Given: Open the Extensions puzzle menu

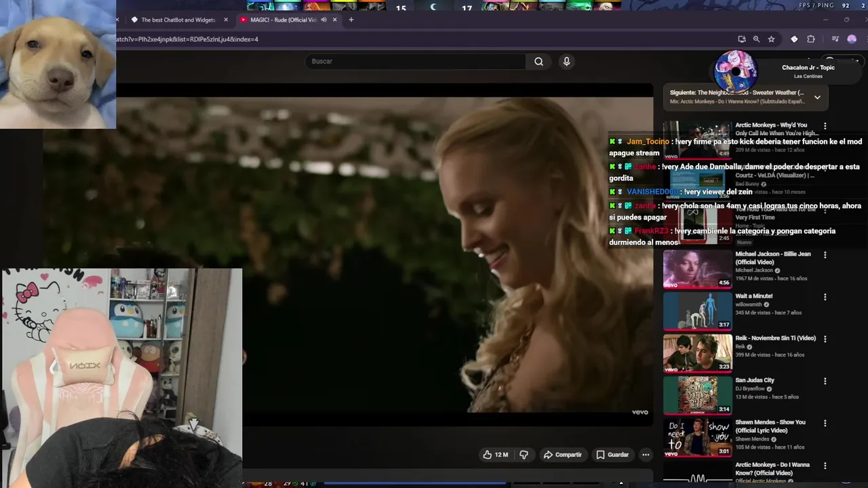Looking at the screenshot, I should pos(810,39).
